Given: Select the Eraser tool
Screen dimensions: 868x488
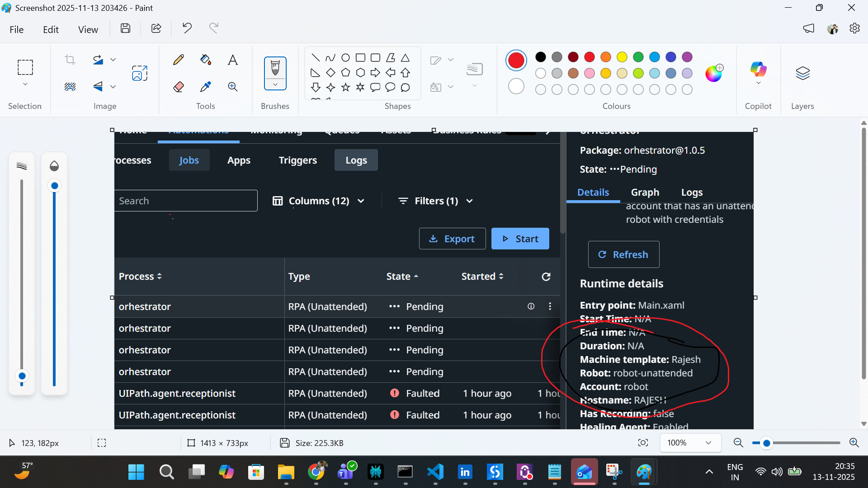Looking at the screenshot, I should [179, 87].
